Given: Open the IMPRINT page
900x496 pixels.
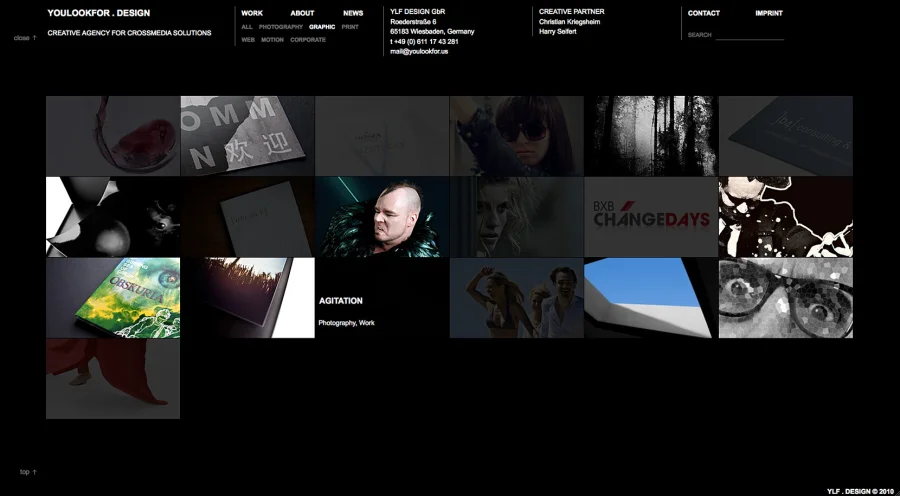Looking at the screenshot, I should pos(769,14).
